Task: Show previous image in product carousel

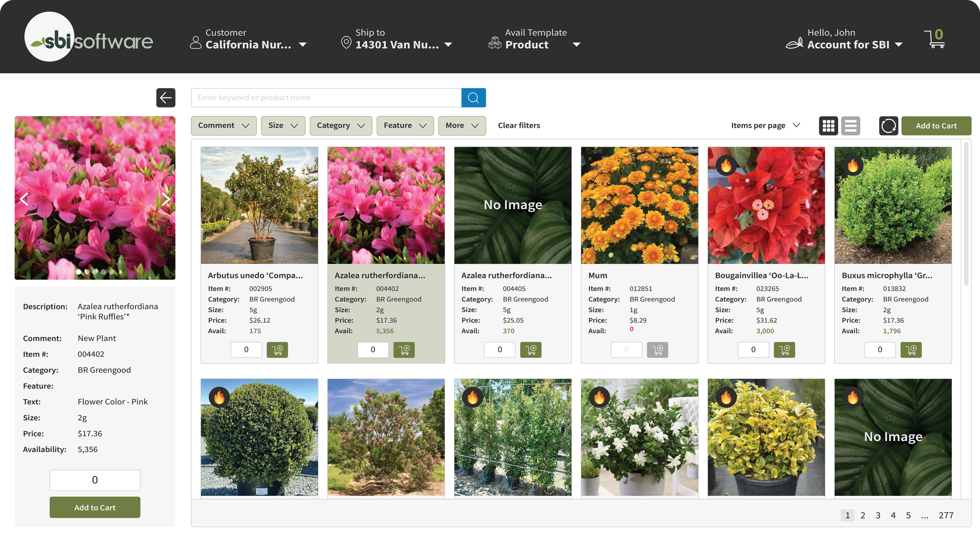Action: (x=24, y=199)
